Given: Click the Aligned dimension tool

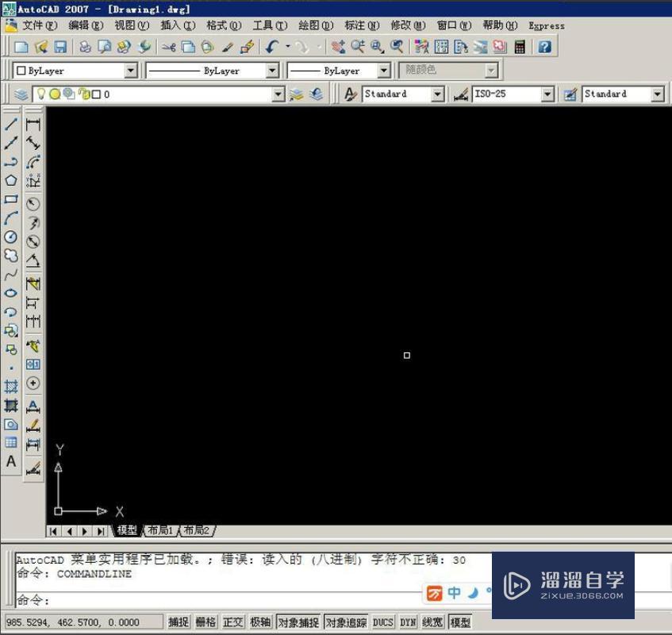Looking at the screenshot, I should point(33,143).
